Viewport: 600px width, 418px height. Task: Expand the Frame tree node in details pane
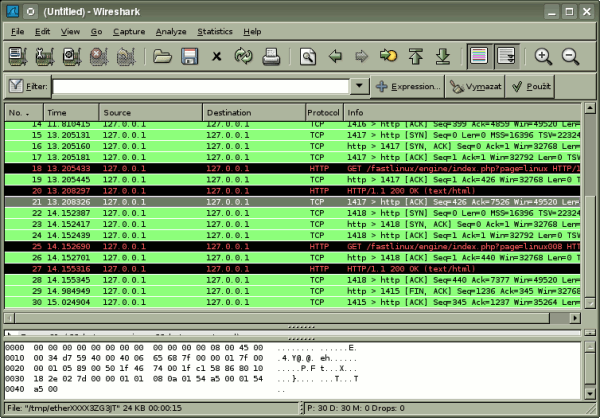(x=10, y=334)
